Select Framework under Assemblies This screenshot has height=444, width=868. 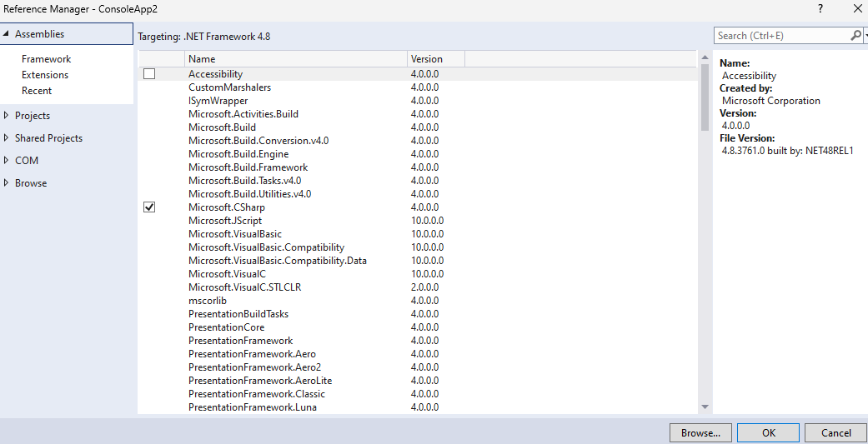(x=47, y=58)
